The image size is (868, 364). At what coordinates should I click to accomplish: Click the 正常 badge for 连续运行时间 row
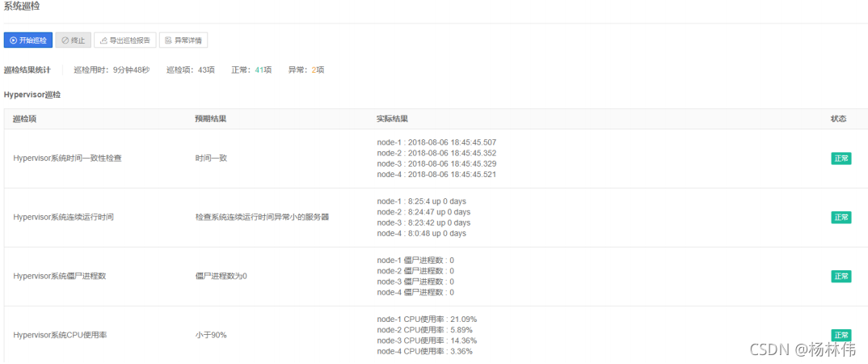tap(841, 217)
